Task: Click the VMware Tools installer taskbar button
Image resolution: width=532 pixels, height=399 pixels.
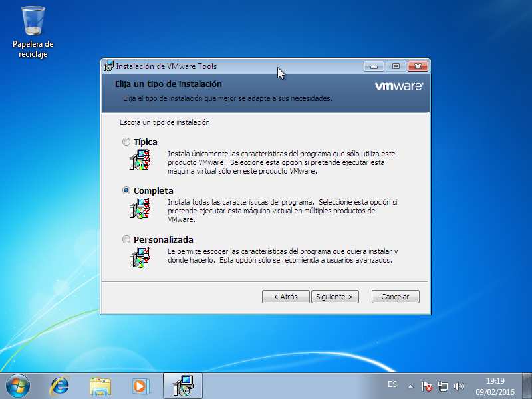Action: [183, 386]
